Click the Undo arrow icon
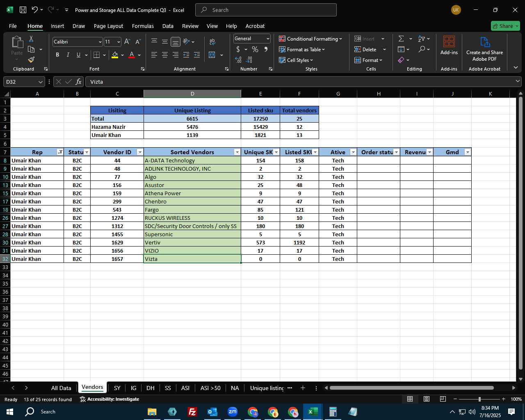 click(34, 10)
